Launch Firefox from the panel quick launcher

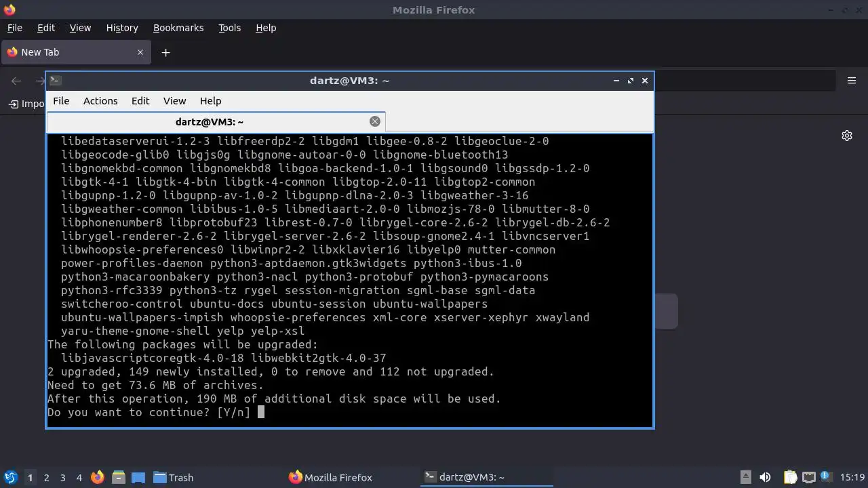98,477
